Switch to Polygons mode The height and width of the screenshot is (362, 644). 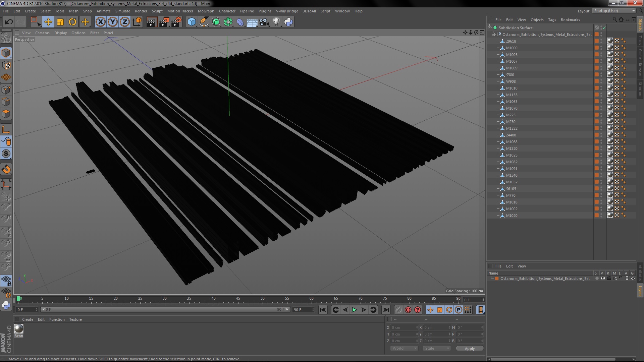pyautogui.click(x=6, y=114)
